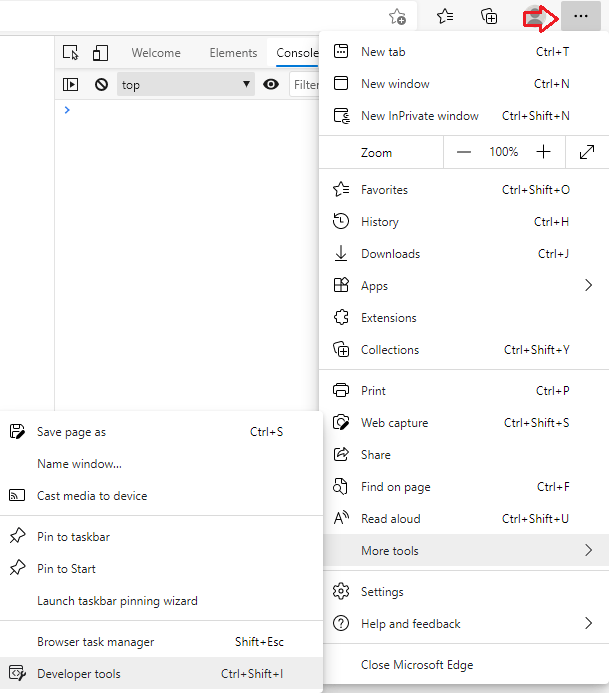This screenshot has width=613, height=693.
Task: Open Browser task manager
Action: pyautogui.click(x=162, y=642)
